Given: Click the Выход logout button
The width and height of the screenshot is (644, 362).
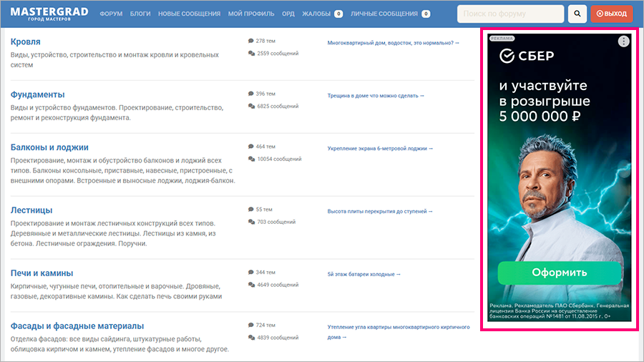Looking at the screenshot, I should (x=612, y=14).
